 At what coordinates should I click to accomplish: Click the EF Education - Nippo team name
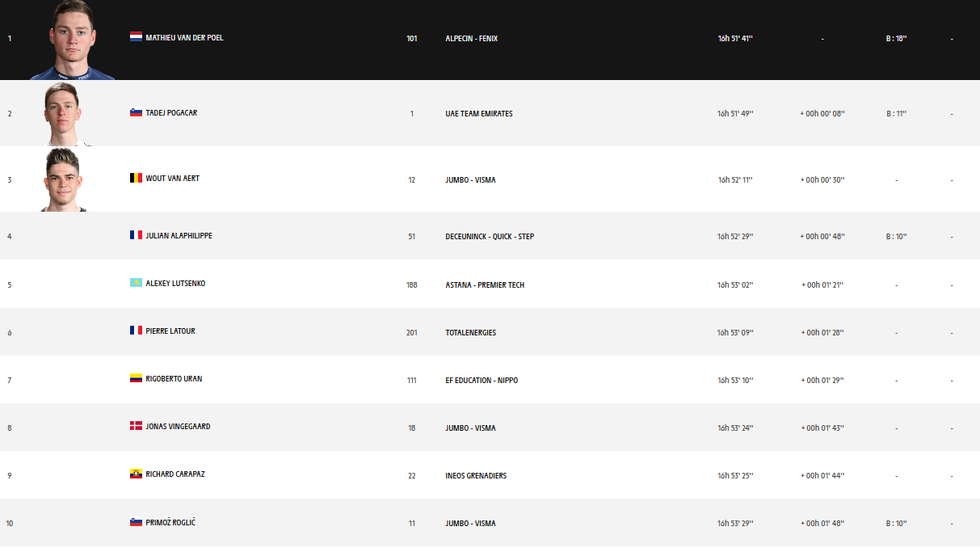point(482,380)
